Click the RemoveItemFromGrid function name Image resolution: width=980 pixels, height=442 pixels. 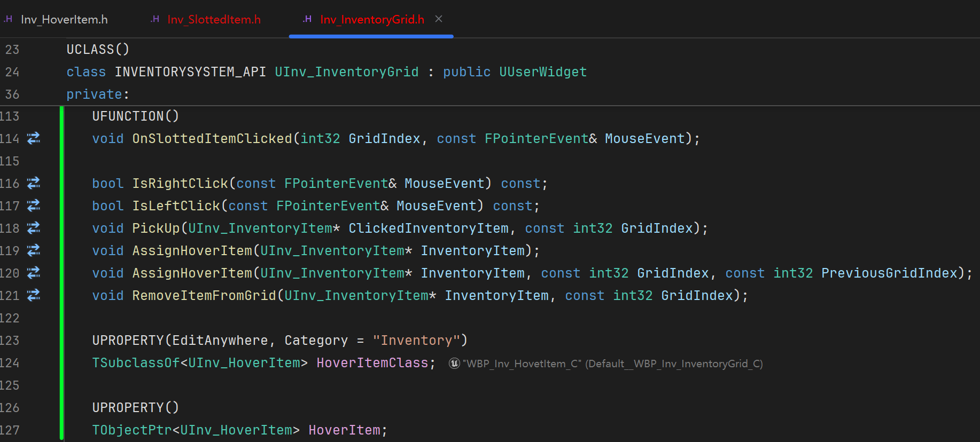tap(204, 296)
